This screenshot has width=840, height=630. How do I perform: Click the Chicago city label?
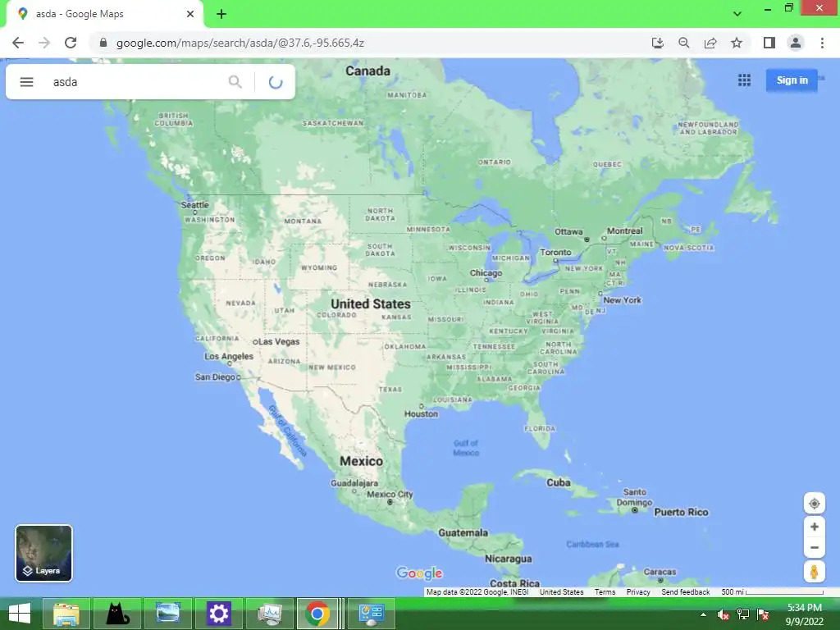486,272
